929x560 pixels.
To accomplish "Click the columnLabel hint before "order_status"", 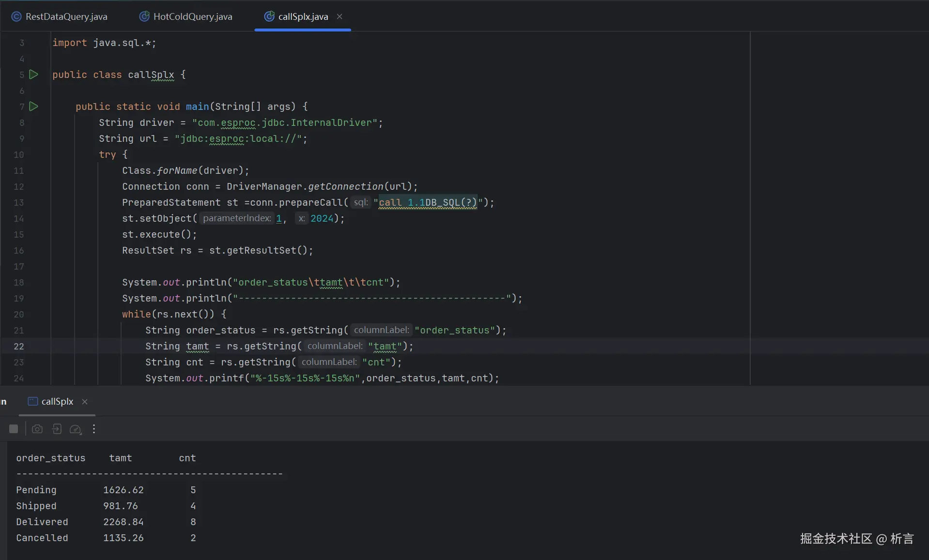I will click(382, 330).
